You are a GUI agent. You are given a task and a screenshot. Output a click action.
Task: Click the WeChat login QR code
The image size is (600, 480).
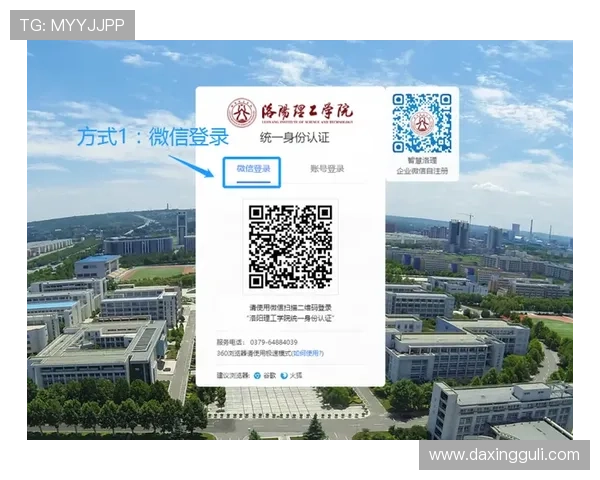(290, 247)
